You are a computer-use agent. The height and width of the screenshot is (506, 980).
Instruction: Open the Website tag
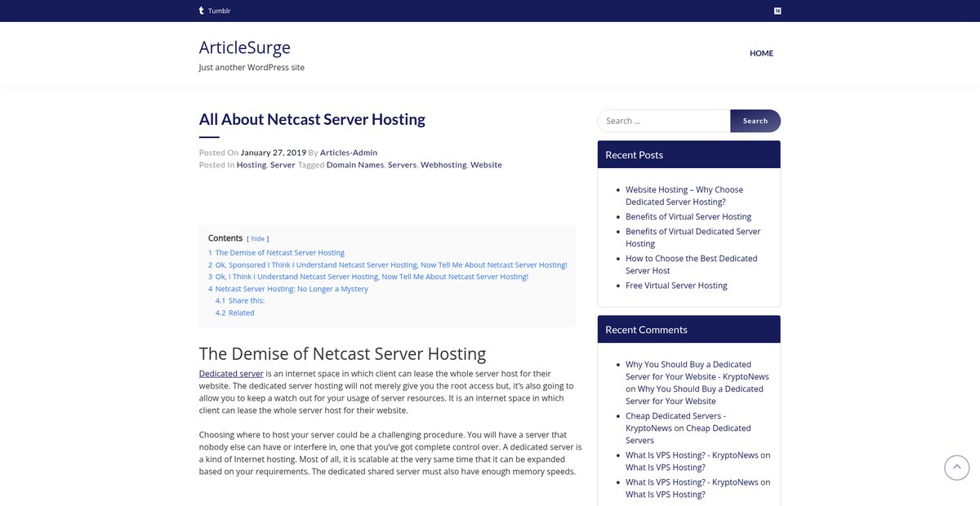click(x=486, y=165)
